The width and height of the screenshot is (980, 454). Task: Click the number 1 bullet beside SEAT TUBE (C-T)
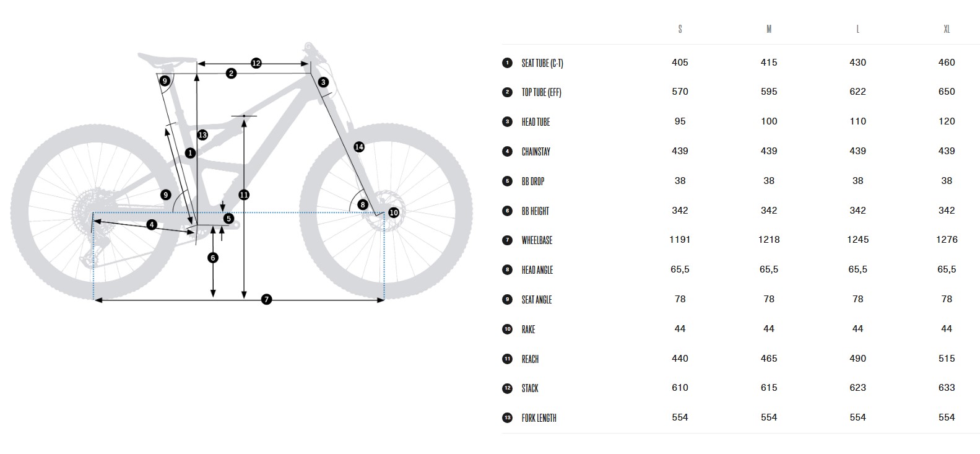point(508,63)
